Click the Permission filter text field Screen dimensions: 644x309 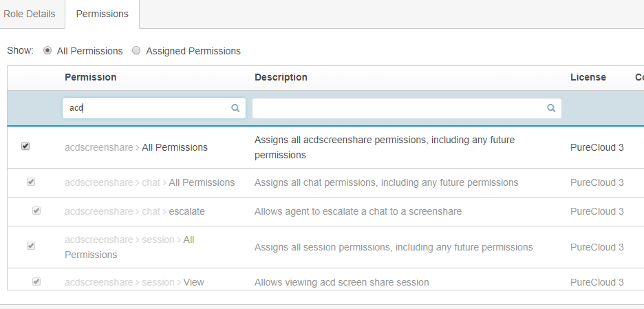(x=147, y=108)
